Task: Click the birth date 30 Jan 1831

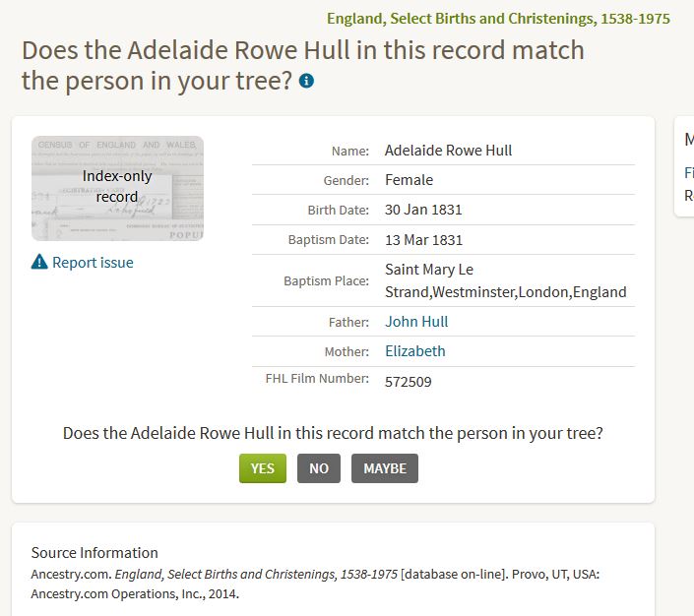Action: pyautogui.click(x=423, y=210)
